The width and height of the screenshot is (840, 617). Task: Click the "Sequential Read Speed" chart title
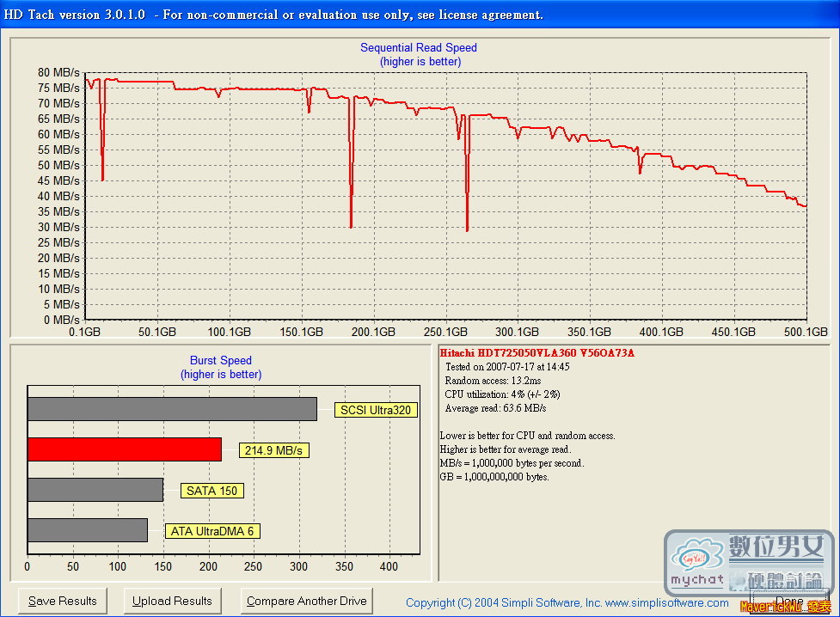(x=419, y=47)
